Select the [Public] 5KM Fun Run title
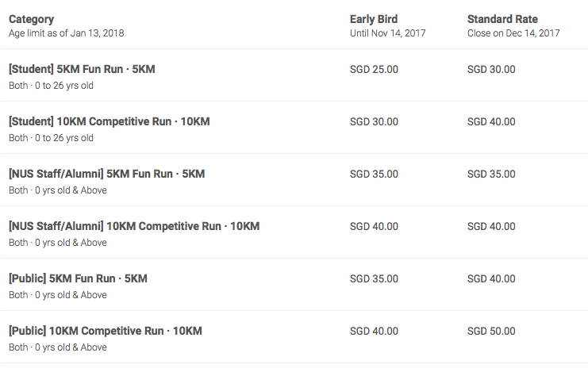The height and width of the screenshot is (372, 588). coord(78,279)
